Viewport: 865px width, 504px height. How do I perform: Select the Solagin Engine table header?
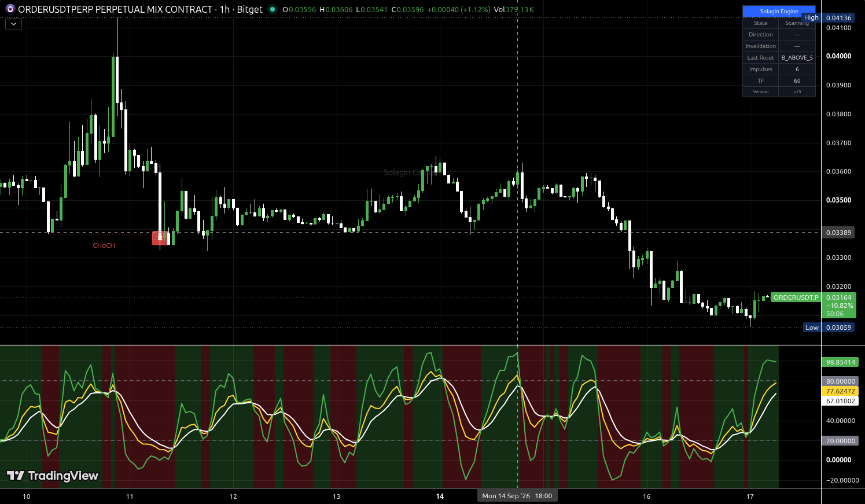(x=779, y=11)
